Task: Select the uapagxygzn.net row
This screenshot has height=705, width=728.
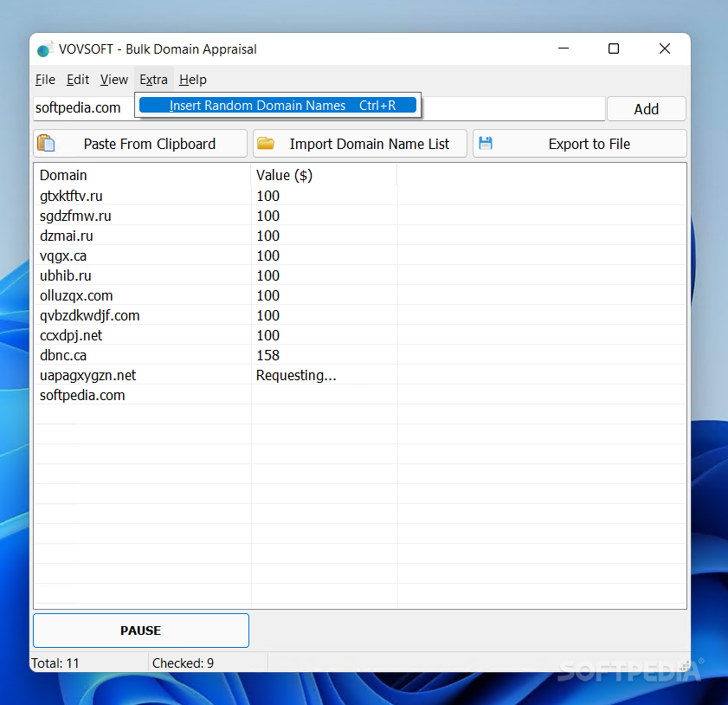Action: (360, 376)
